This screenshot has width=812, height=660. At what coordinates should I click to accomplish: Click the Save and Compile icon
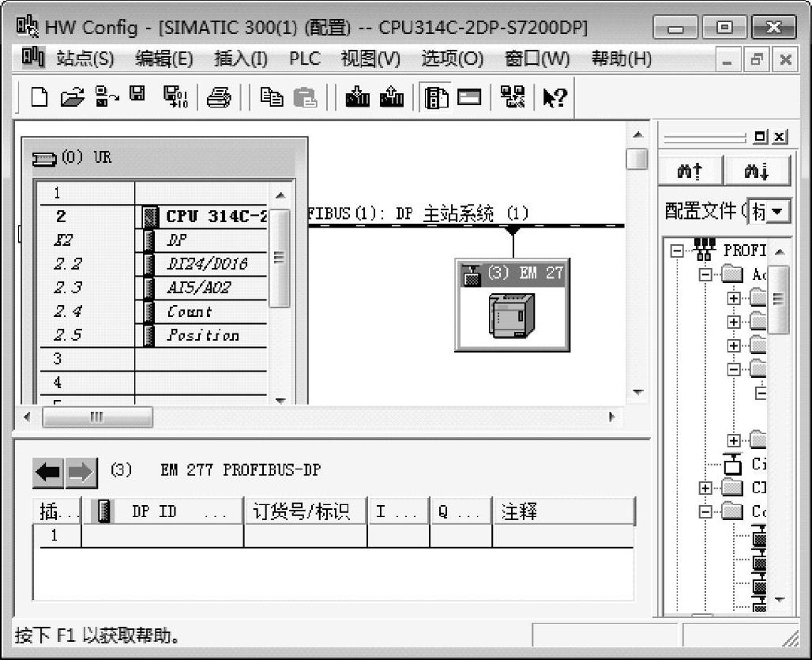(x=175, y=97)
